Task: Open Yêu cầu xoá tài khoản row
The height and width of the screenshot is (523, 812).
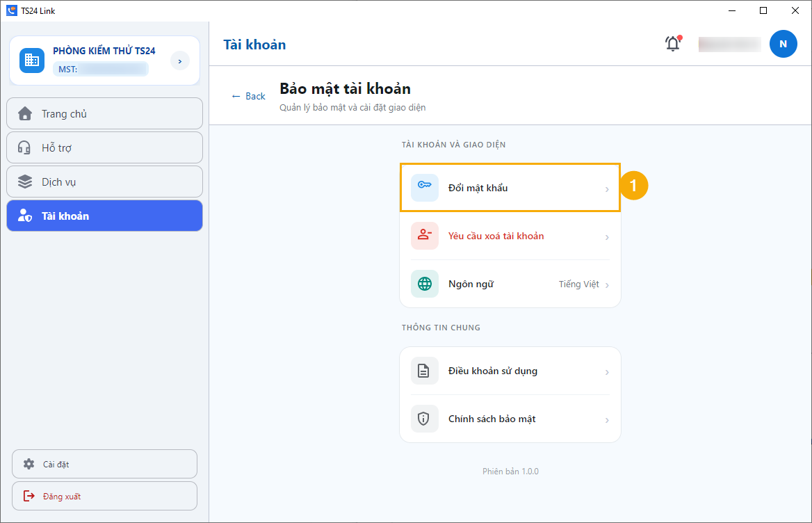Action: [x=510, y=236]
